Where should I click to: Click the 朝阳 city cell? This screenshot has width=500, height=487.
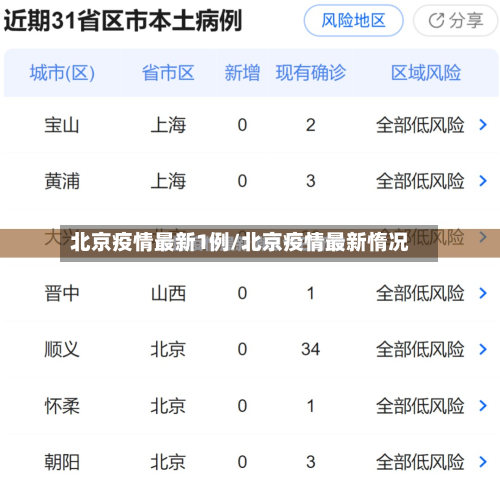tap(62, 462)
